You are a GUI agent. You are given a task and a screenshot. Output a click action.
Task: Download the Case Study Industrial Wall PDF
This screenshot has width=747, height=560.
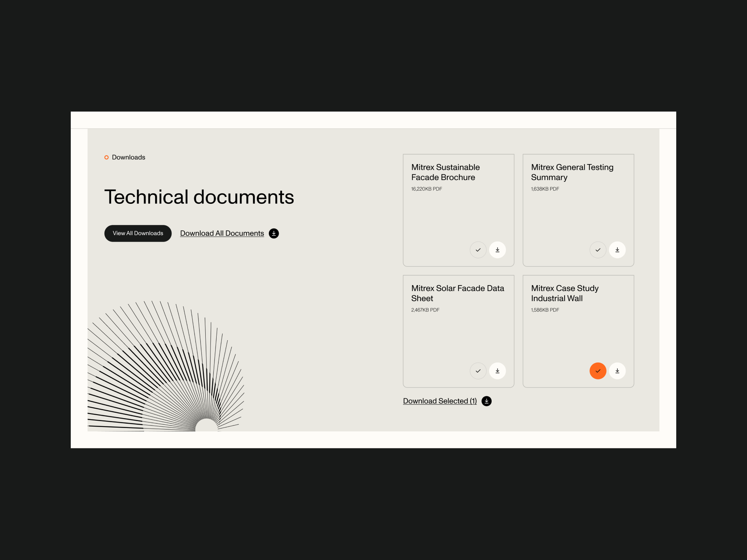(617, 371)
